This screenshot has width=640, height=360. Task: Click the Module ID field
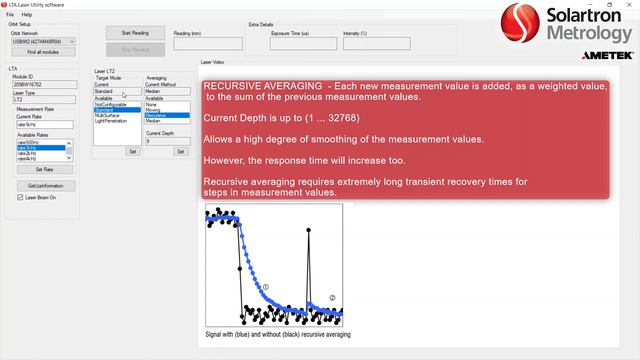pyautogui.click(x=44, y=84)
